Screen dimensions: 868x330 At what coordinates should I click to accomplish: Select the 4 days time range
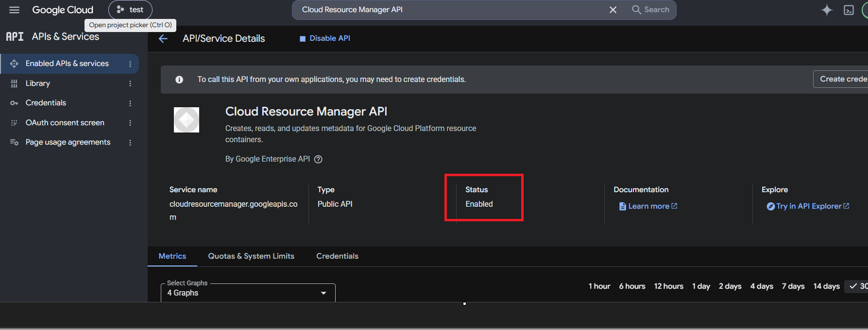point(762,286)
